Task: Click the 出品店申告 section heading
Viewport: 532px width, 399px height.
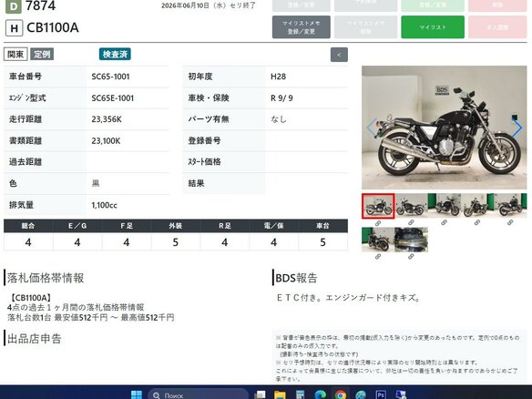Action: coord(35,339)
